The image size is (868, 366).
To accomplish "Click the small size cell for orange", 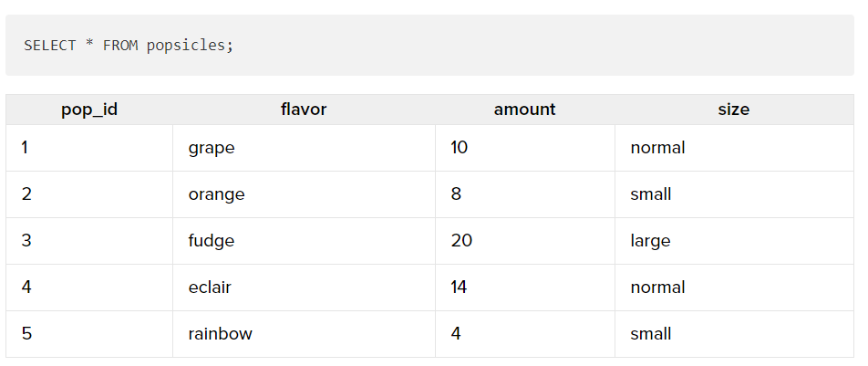I will [x=734, y=194].
